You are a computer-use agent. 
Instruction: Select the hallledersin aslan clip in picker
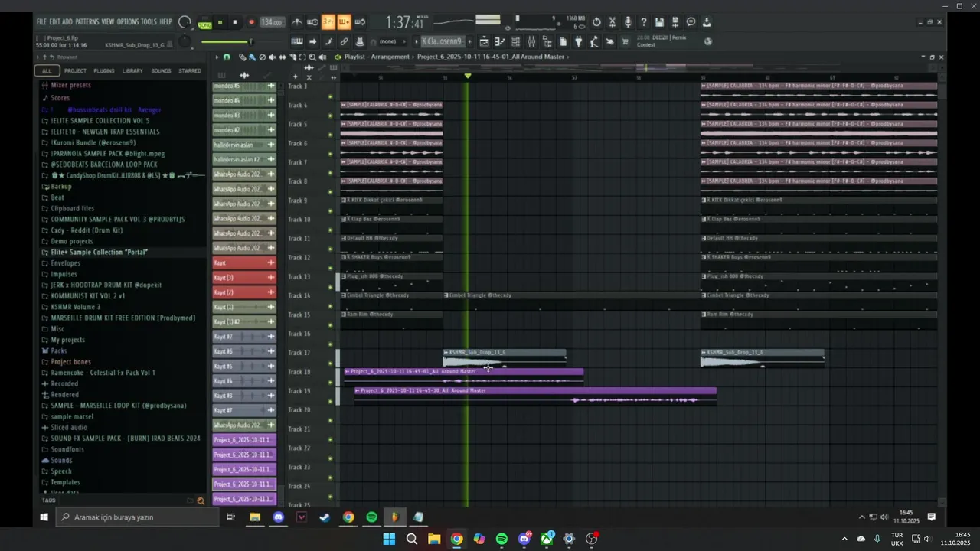[244, 145]
